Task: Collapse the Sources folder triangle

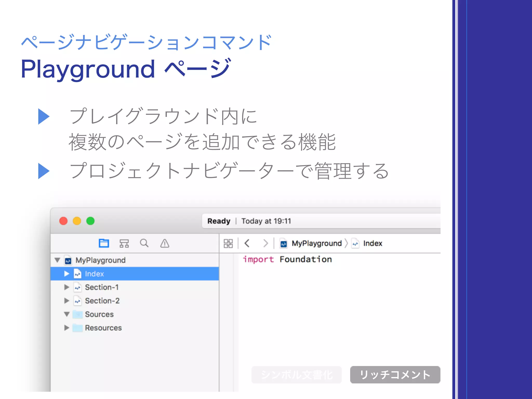Action: coord(67,314)
